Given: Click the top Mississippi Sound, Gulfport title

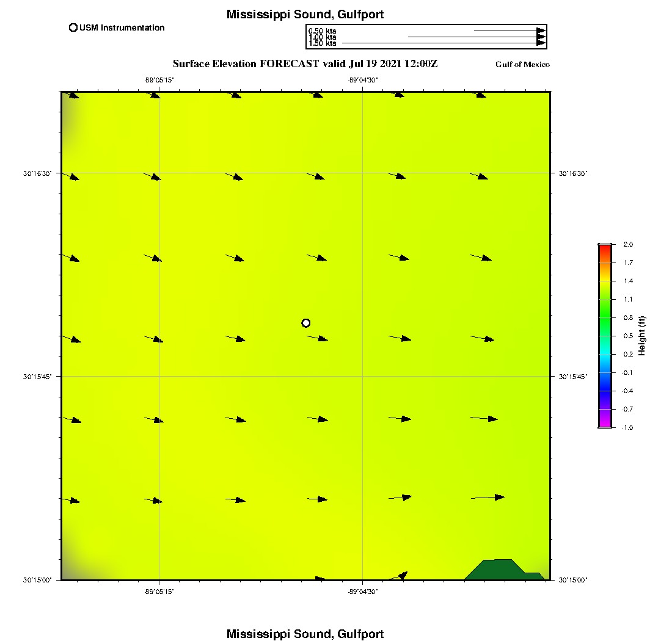Looking at the screenshot, I should tap(305, 15).
